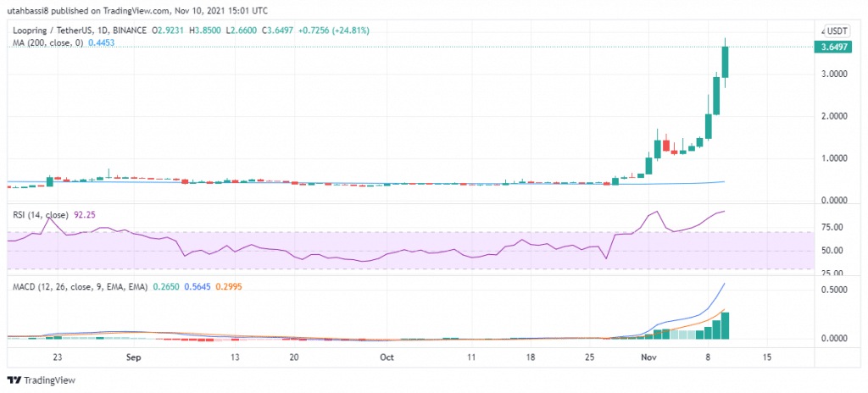The image size is (868, 393).
Task: Click the TradingView logo at bottom left
Action: pyautogui.click(x=41, y=380)
